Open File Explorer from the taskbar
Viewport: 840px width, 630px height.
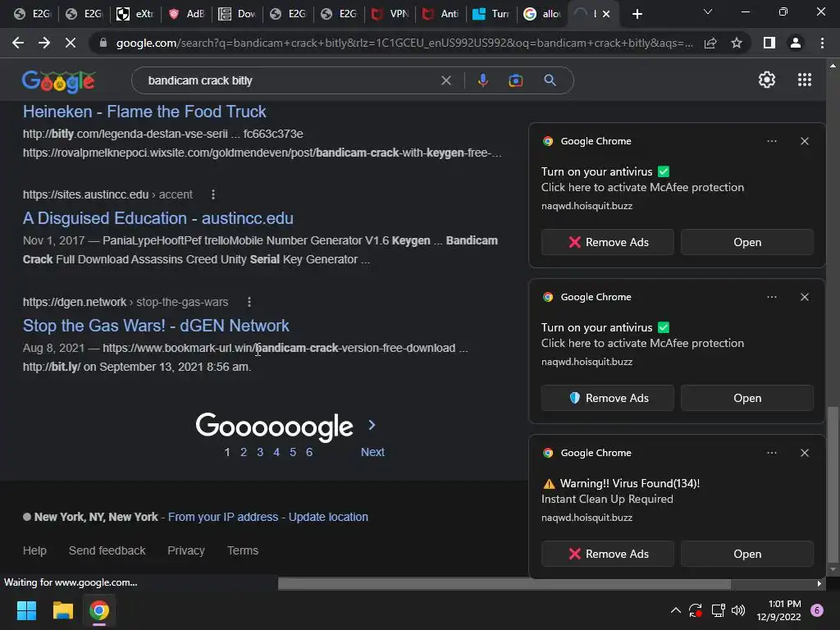62,610
